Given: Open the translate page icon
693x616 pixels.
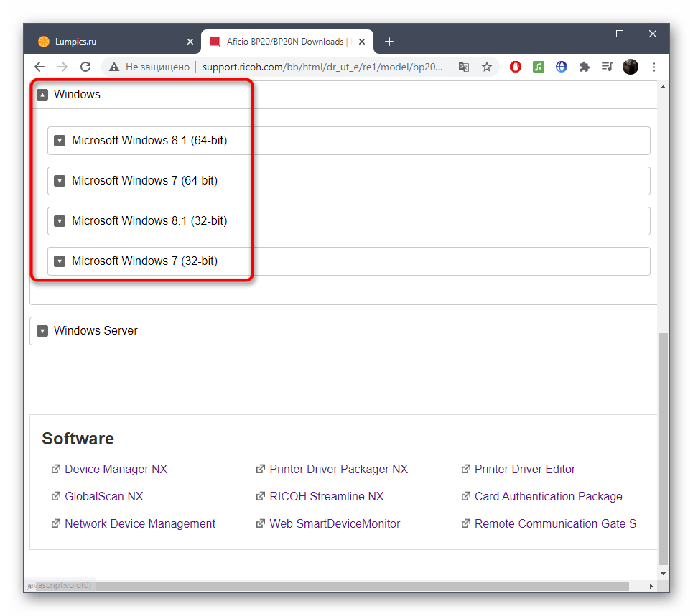Looking at the screenshot, I should pos(464,67).
